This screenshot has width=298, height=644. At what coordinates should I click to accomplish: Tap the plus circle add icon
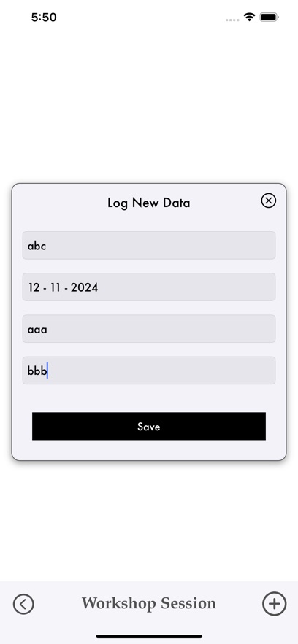[x=274, y=604]
